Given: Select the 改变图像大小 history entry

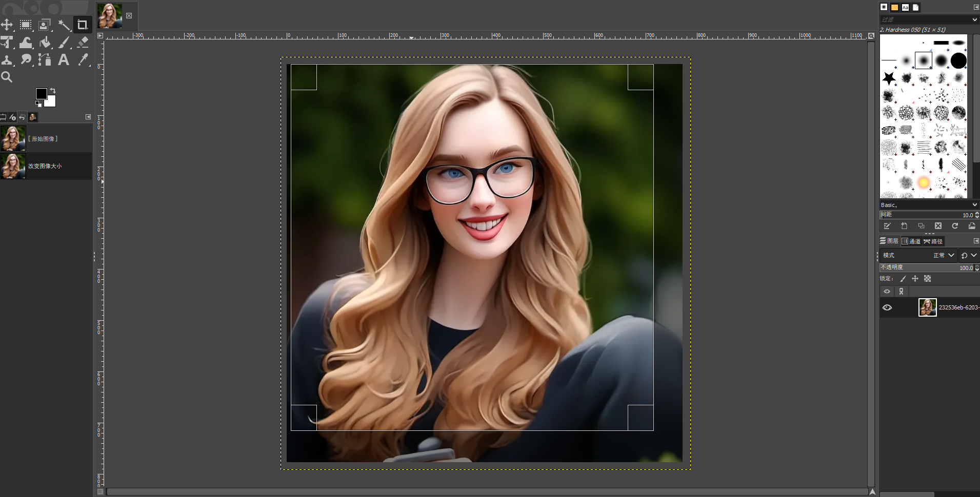Looking at the screenshot, I should tap(46, 166).
